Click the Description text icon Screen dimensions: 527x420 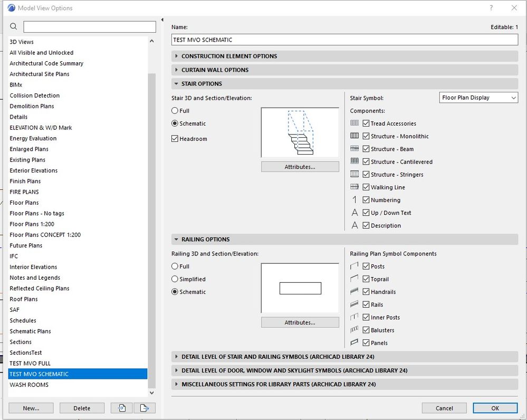[354, 225]
